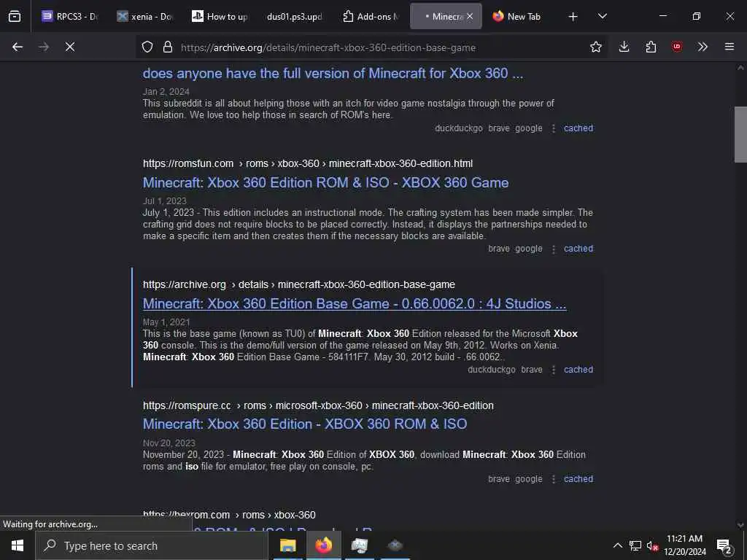The height and width of the screenshot is (560, 747).
Task: Expand more tools overflow chevron
Action: tap(703, 47)
